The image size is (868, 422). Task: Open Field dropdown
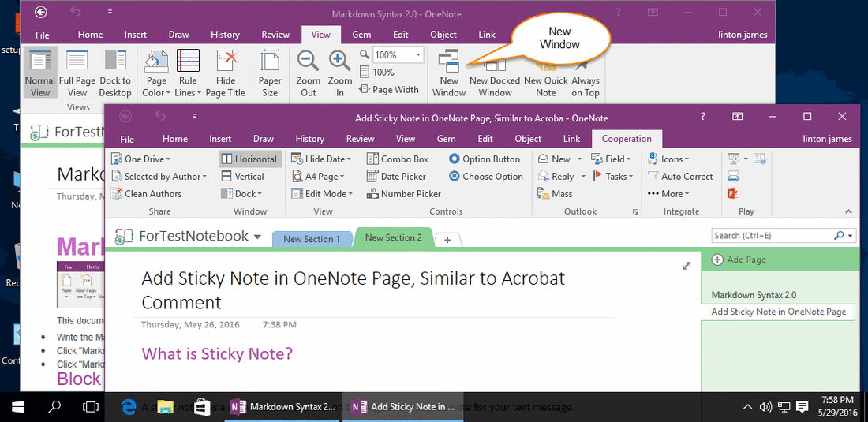pyautogui.click(x=611, y=159)
